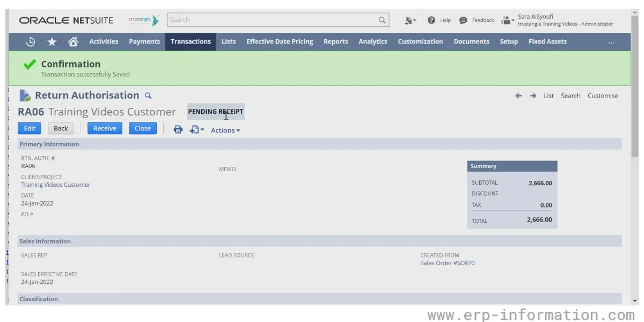The image size is (644, 322).
Task: Click the blue Close button
Action: tap(143, 128)
